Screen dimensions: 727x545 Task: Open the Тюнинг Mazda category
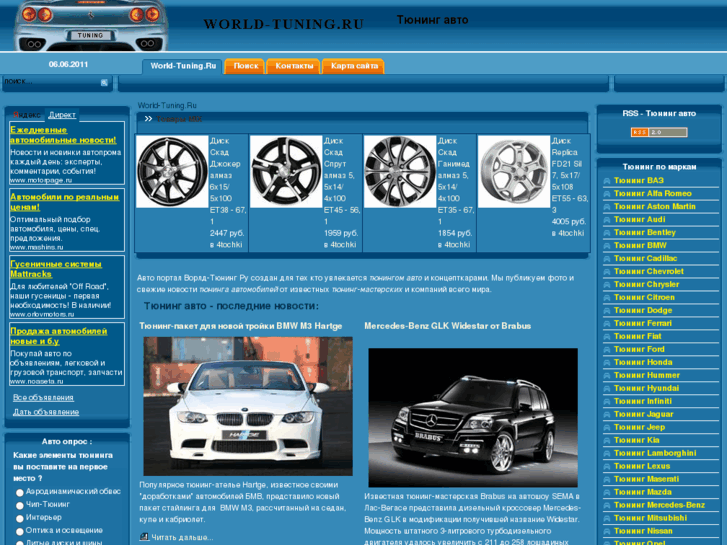[x=643, y=492]
